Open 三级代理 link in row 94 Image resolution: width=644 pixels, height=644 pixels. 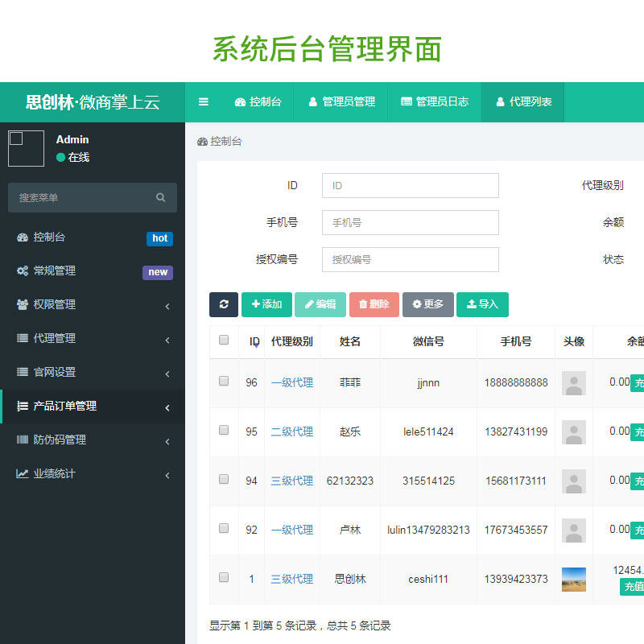click(x=292, y=481)
